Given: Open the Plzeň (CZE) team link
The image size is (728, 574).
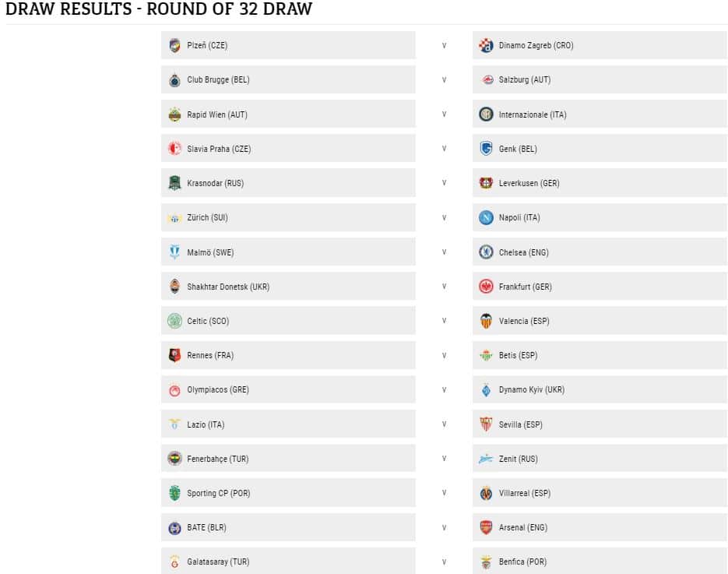Looking at the screenshot, I should [207, 45].
